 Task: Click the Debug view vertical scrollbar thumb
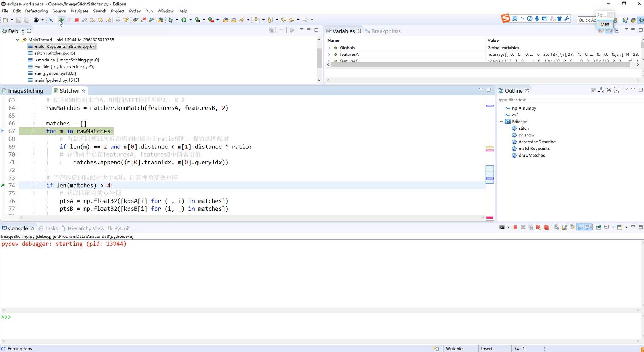click(x=319, y=58)
